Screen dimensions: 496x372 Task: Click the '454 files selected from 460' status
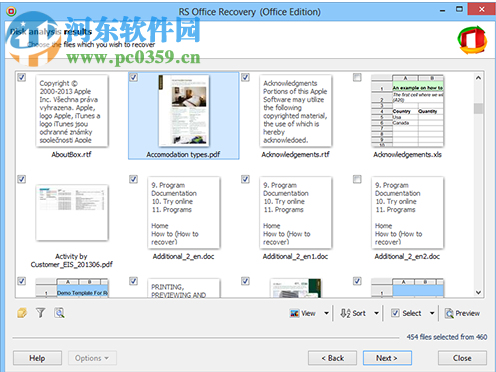(x=447, y=337)
